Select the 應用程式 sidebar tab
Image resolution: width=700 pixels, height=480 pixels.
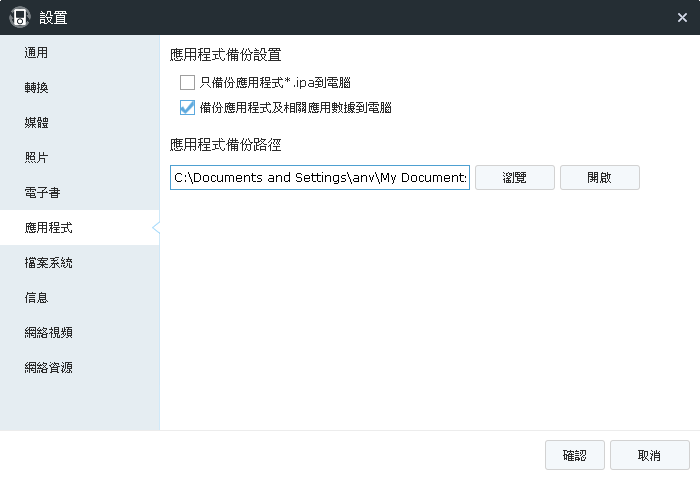click(x=49, y=228)
